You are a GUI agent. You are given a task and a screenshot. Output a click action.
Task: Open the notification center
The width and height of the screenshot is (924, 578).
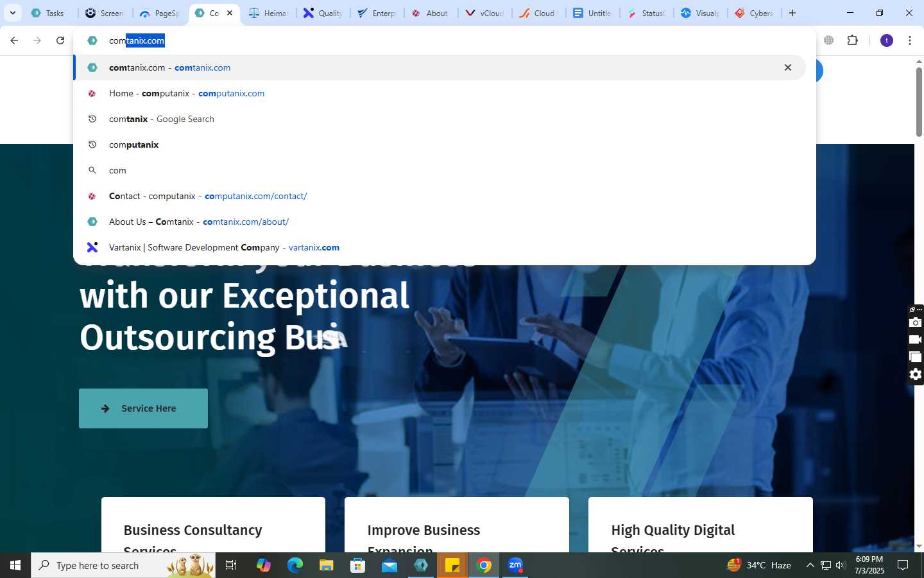[903, 565]
